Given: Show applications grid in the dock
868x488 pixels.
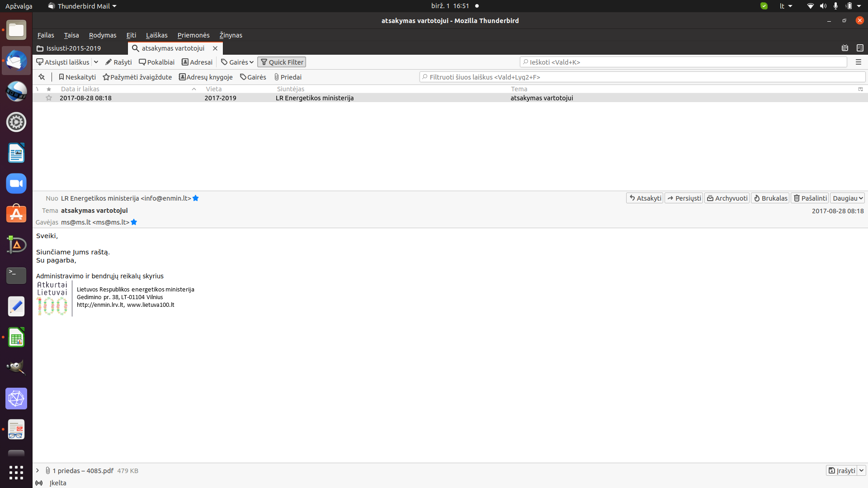Looking at the screenshot, I should click(16, 473).
